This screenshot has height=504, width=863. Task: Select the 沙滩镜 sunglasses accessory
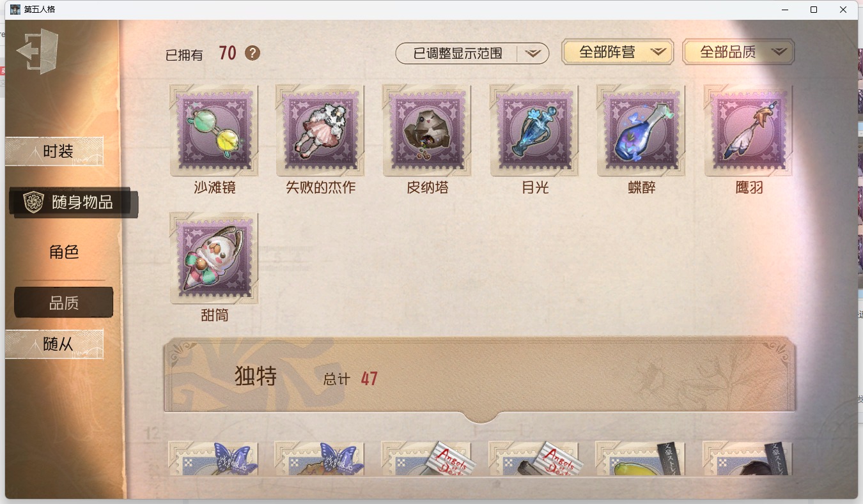[x=214, y=130]
